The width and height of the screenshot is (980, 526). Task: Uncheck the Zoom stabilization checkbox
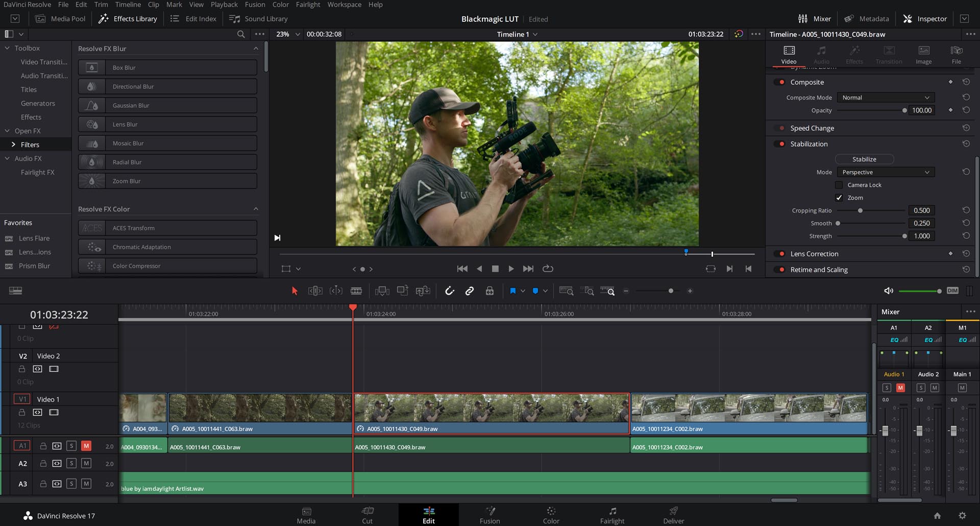[839, 198]
